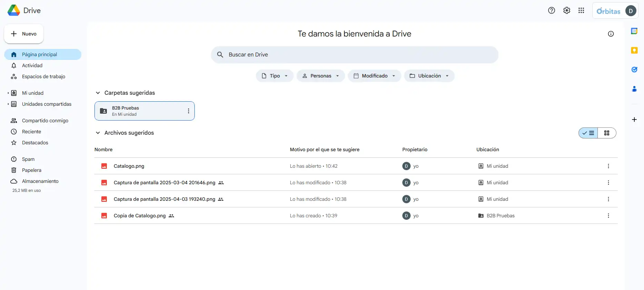644x290 pixels.
Task: Go to Página principal
Action: coord(43,54)
